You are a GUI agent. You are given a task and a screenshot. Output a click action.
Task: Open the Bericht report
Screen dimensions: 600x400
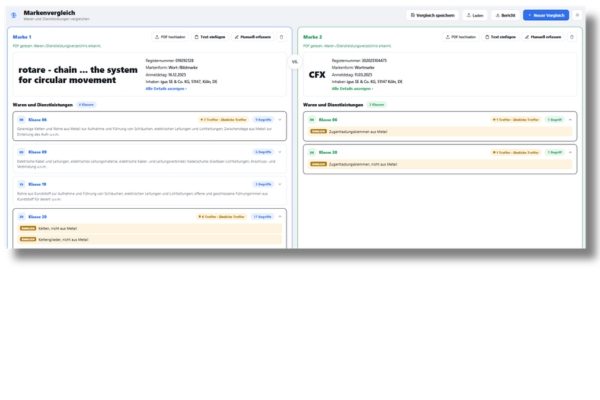505,15
